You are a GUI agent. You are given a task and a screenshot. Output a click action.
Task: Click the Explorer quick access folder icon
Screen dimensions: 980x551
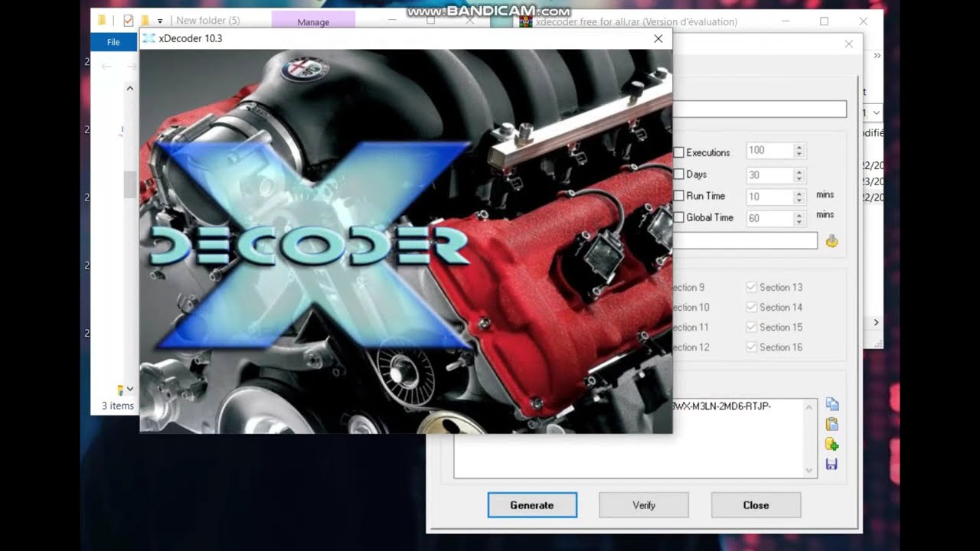[x=101, y=21]
